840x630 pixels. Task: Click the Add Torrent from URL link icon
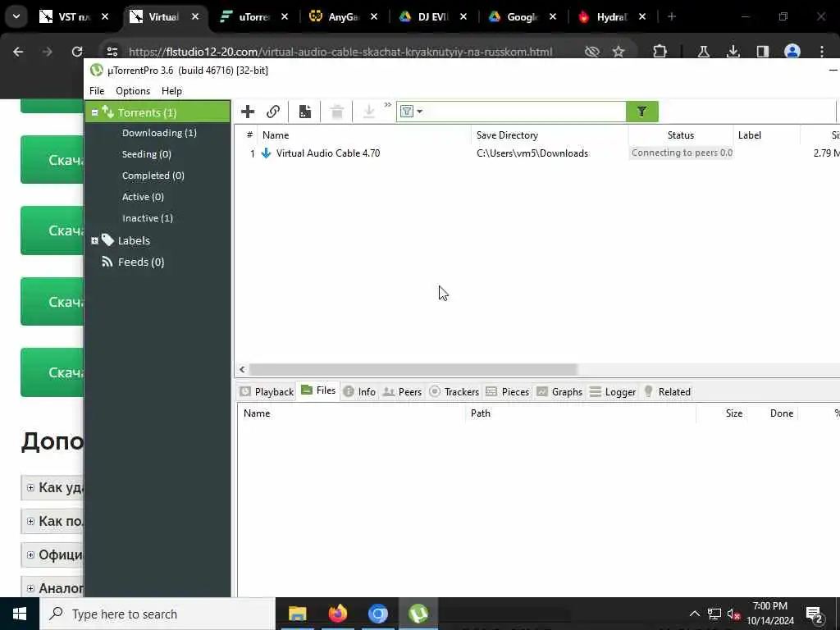pyautogui.click(x=273, y=112)
